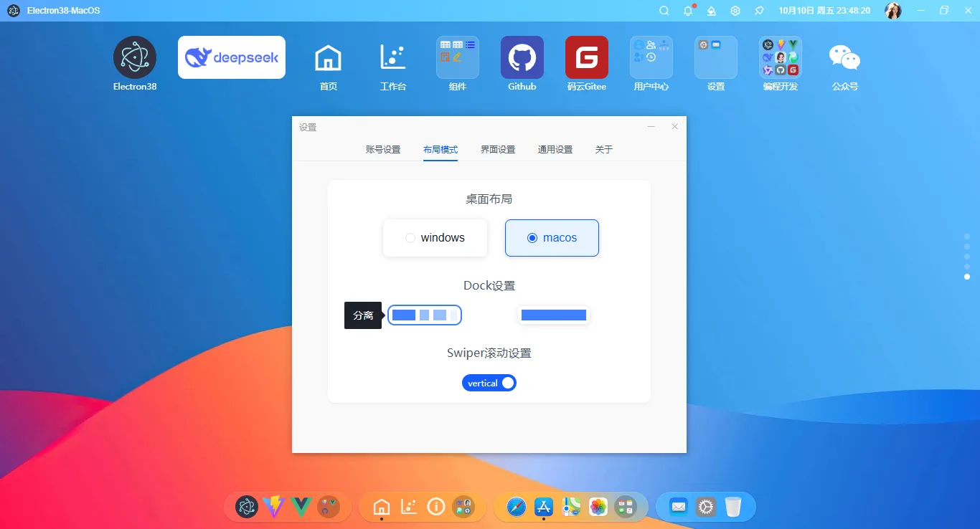Click the search magnifier in the title bar
This screenshot has width=980, height=529.
pos(664,10)
